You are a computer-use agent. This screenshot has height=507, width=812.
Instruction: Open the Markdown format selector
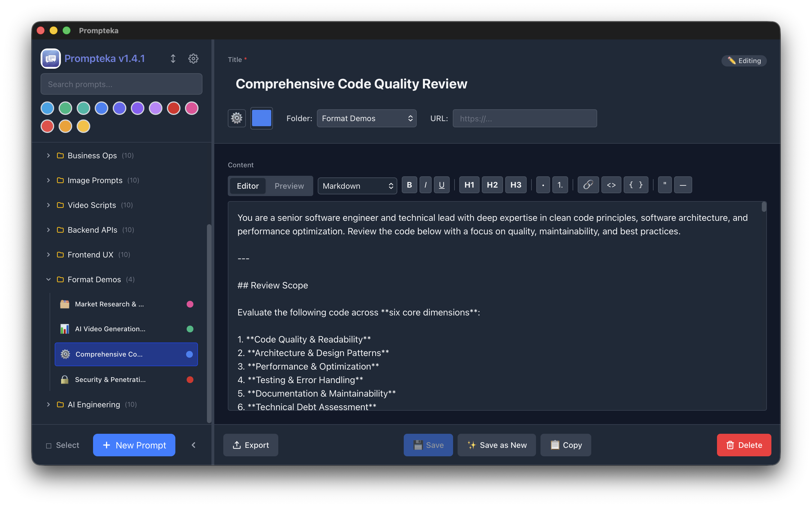(357, 185)
